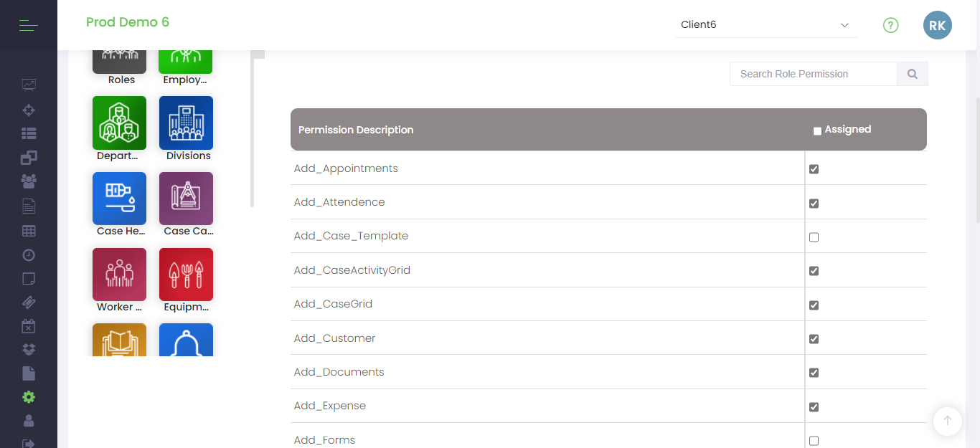Toggle the Assigned select-all header checkbox
The height and width of the screenshot is (448, 980).
[817, 130]
